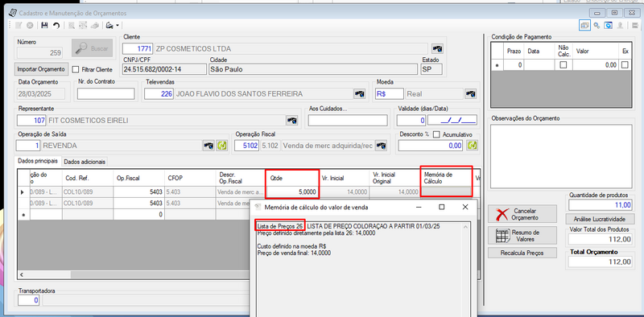Image resolution: width=644 pixels, height=317 pixels.
Task: Click the Aos Cuidados input field
Action: (348, 121)
